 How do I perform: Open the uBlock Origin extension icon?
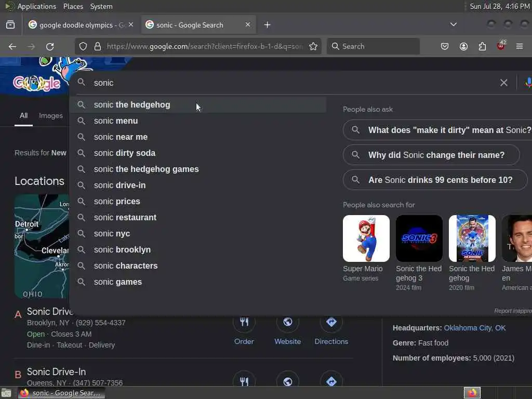click(x=501, y=46)
